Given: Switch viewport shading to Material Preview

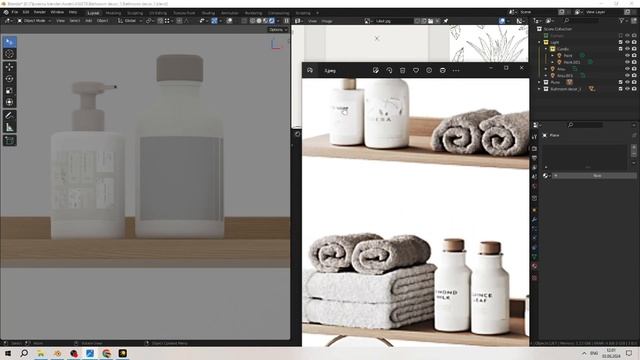Looking at the screenshot, I should coord(265,21).
